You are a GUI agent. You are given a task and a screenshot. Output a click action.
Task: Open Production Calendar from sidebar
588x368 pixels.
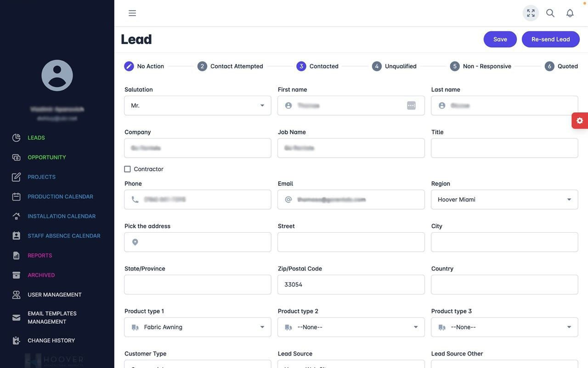coord(60,196)
